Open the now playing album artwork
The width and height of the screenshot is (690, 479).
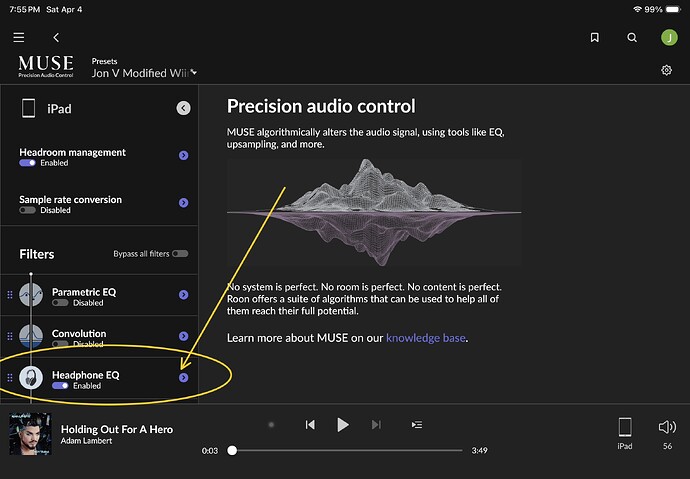30,434
